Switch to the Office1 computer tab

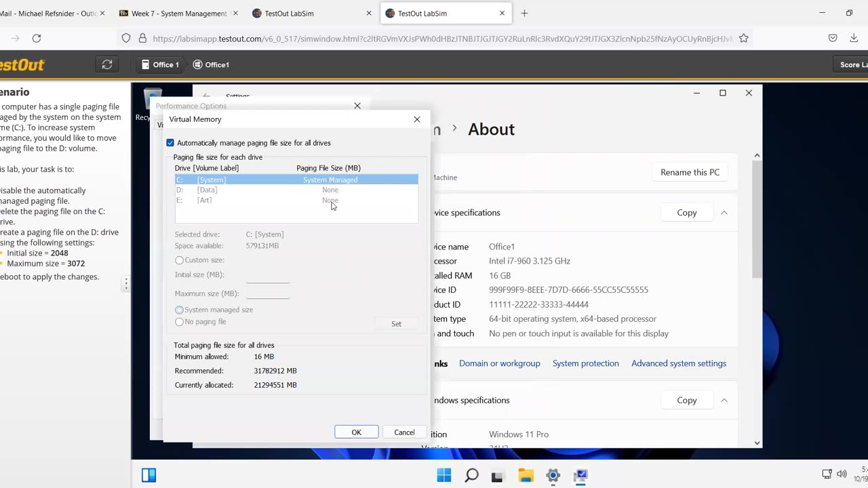(x=211, y=64)
